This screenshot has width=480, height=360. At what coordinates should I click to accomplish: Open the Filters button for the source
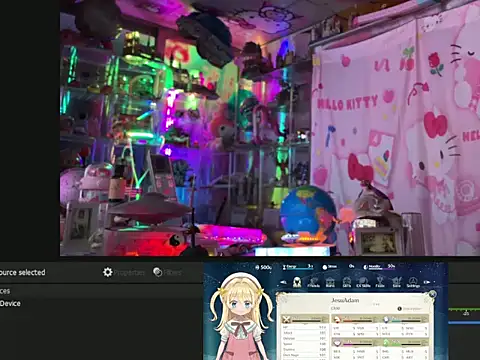tap(167, 272)
